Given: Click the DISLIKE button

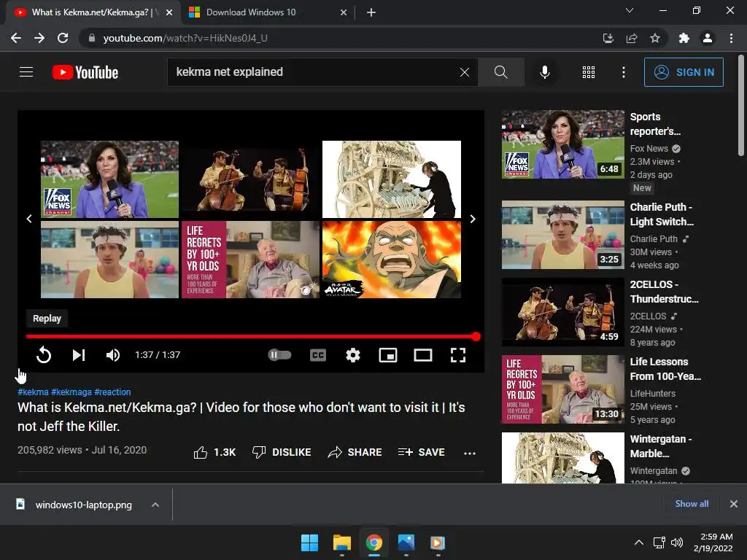Looking at the screenshot, I should 282,452.
